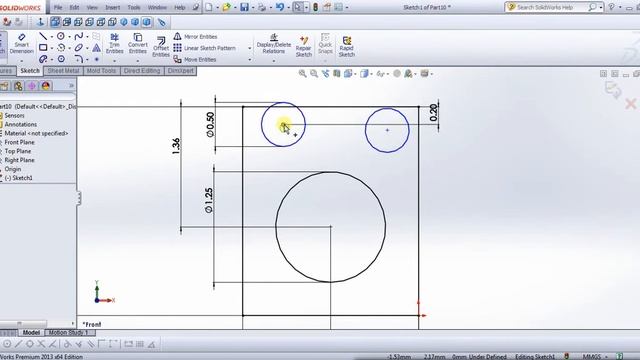Image resolution: width=640 pixels, height=360 pixels.
Task: Click the New document icon
Action: [209, 7]
